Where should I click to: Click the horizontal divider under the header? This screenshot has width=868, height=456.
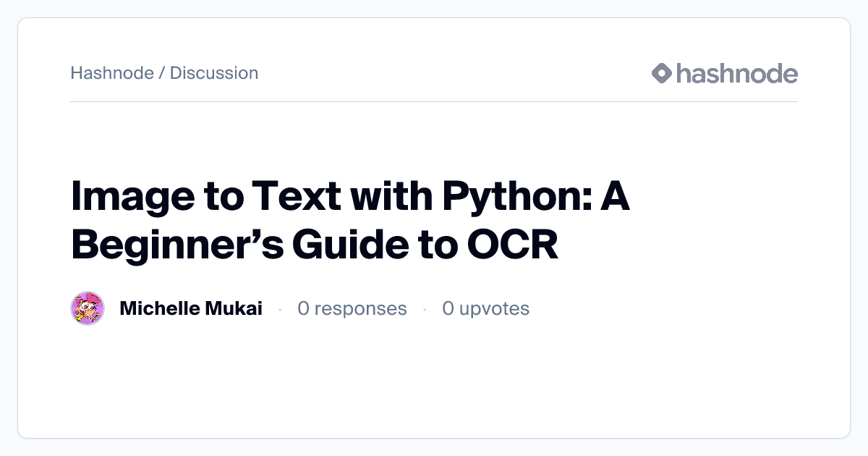pos(434,102)
